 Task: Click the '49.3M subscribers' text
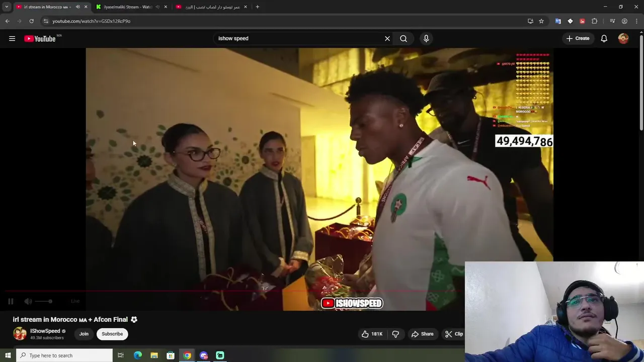click(x=47, y=338)
